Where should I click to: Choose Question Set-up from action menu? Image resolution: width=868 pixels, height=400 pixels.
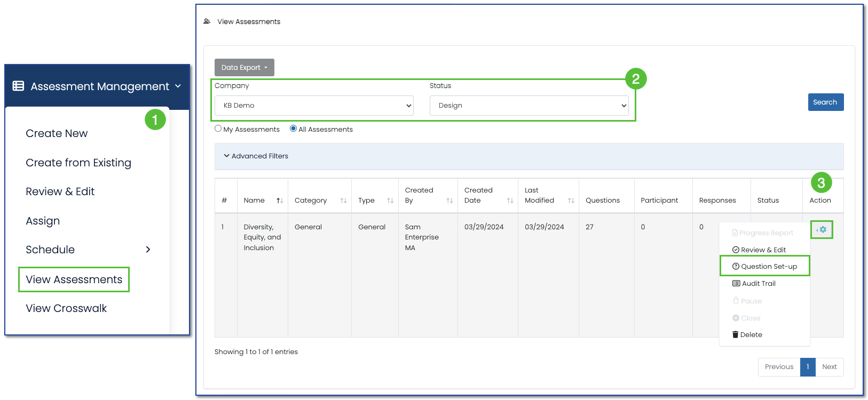tap(764, 266)
